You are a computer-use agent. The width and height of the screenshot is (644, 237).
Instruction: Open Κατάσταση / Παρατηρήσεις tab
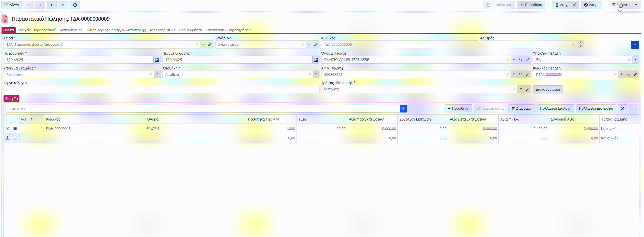(228, 30)
